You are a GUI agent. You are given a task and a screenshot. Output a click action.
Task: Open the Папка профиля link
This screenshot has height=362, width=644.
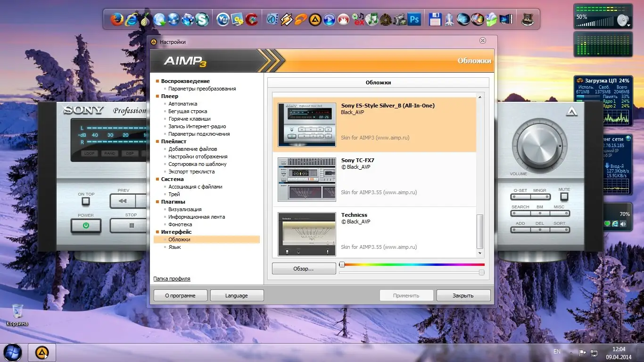tap(172, 279)
